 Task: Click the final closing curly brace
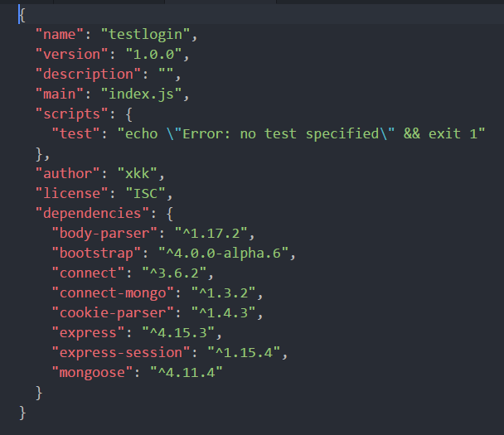click(x=22, y=412)
